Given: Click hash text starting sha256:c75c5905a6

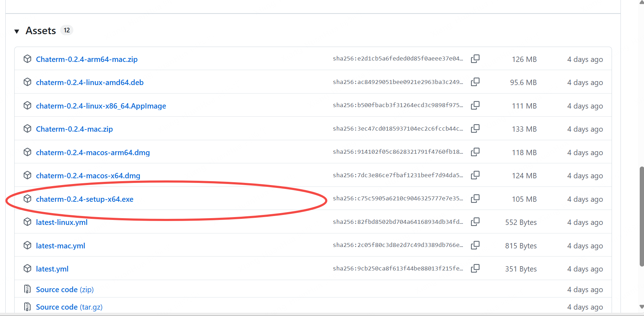Looking at the screenshot, I should coord(398,199).
